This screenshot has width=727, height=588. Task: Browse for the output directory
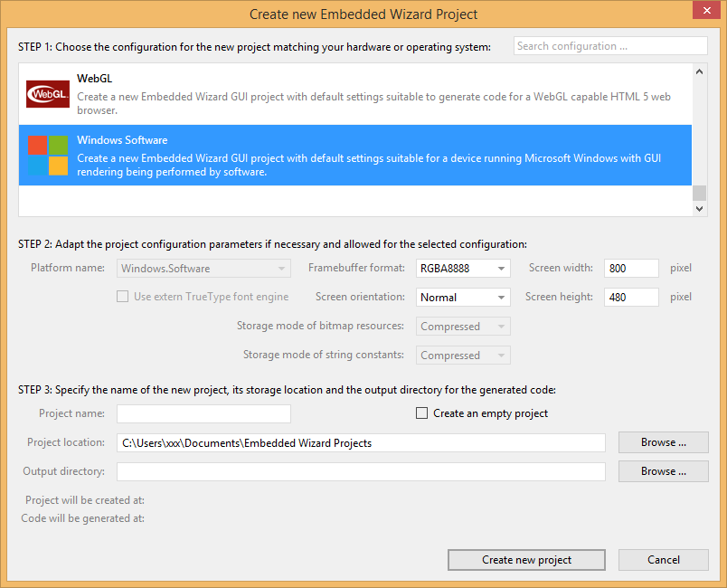[x=663, y=471]
